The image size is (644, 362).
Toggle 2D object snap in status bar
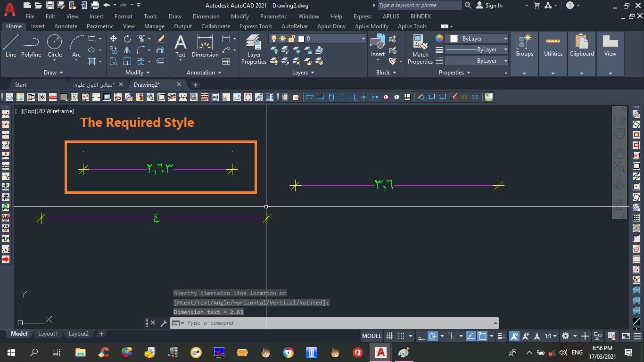[482, 336]
